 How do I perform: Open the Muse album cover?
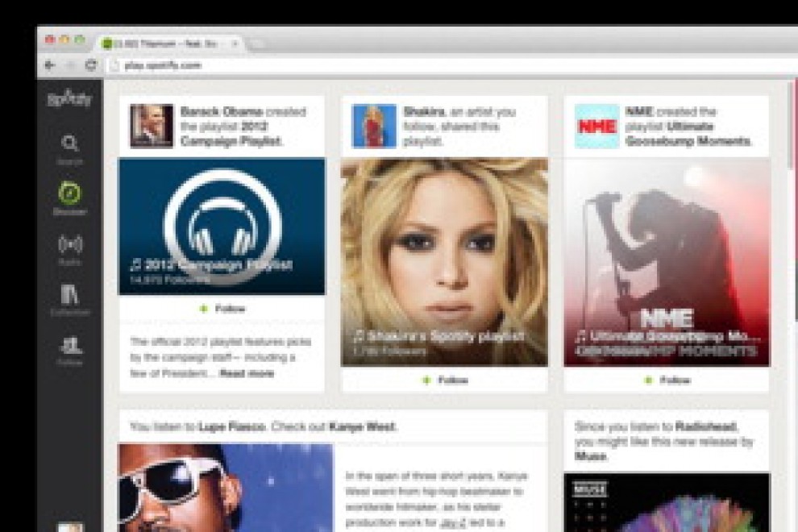click(x=667, y=502)
